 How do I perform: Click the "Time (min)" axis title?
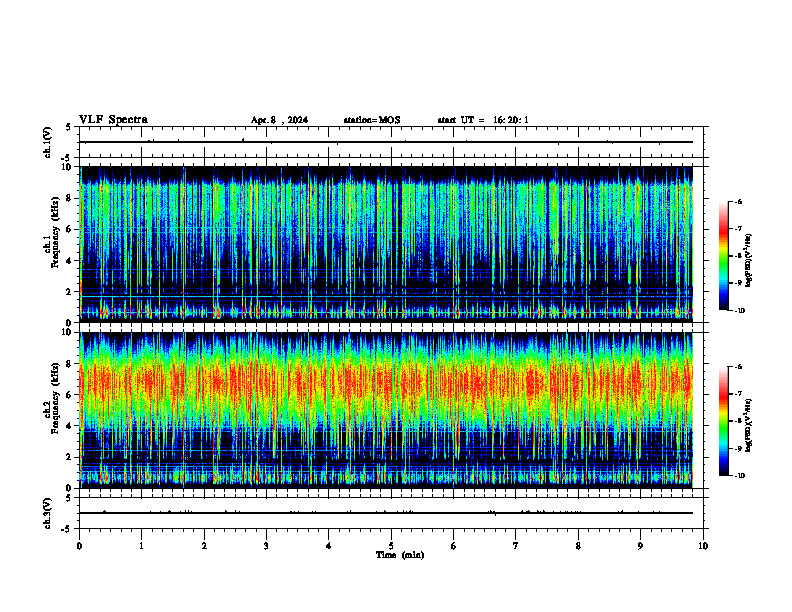pos(400,555)
